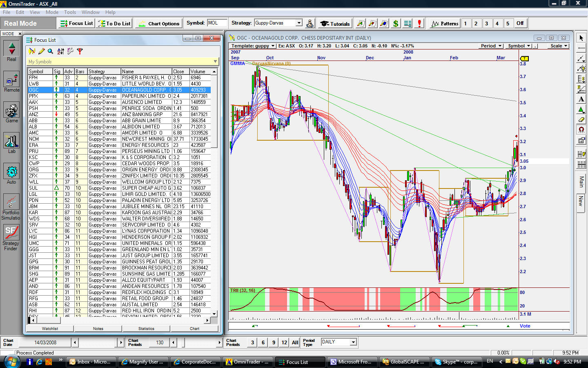588x368 pixels.
Task: Select the OGC Oceanagold row
Action: 119,90
